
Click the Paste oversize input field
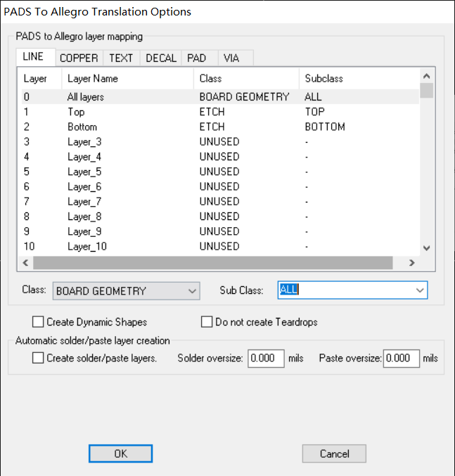tap(402, 359)
